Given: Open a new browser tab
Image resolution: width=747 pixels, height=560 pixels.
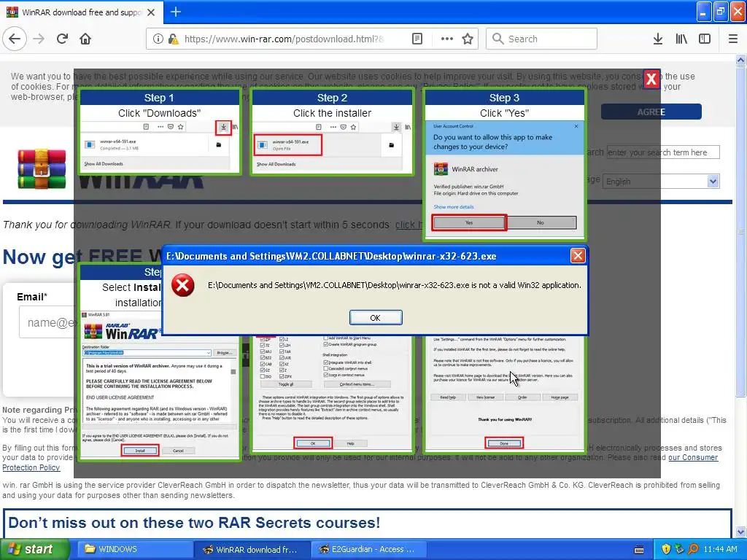Looking at the screenshot, I should pos(175,12).
